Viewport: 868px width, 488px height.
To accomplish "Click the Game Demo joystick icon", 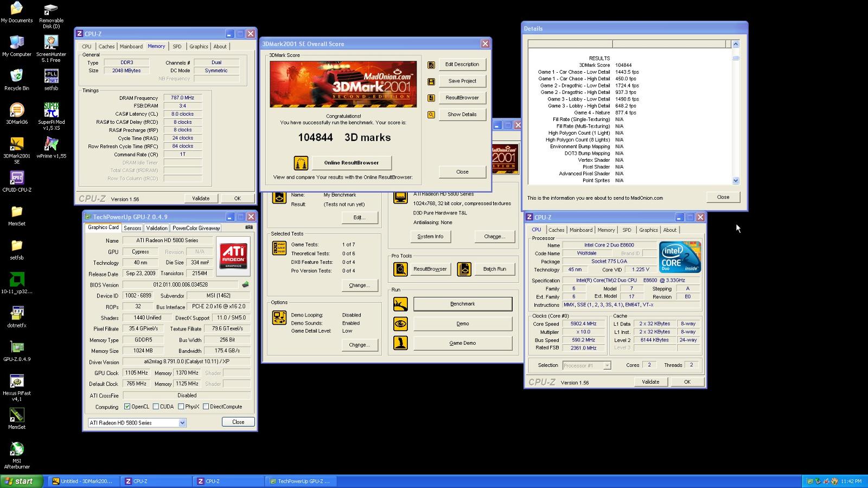I will (x=400, y=343).
